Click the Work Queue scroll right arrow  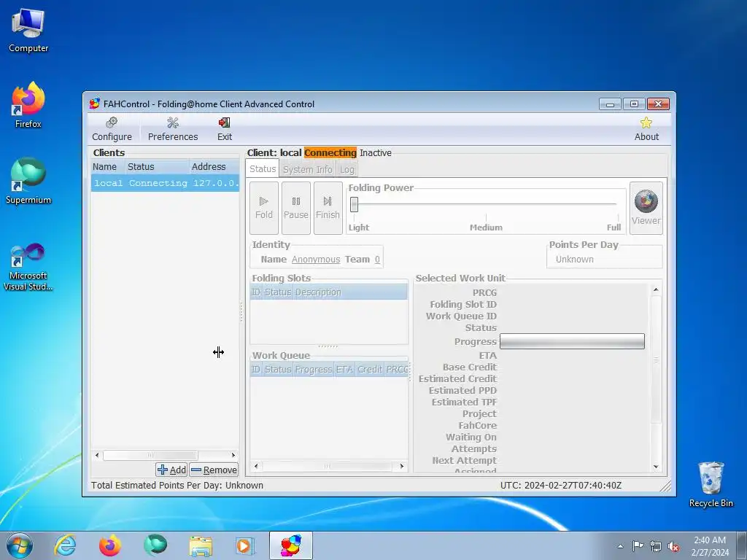tap(402, 466)
